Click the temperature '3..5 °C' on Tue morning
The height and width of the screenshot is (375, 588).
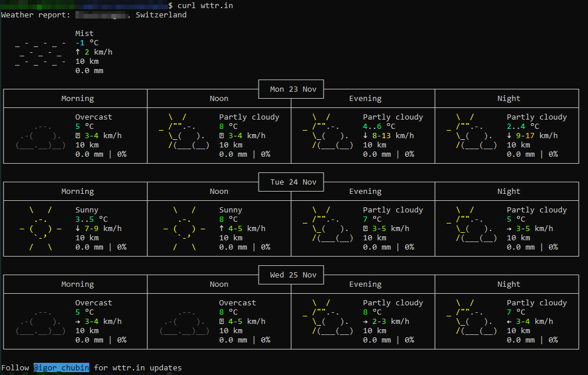pos(92,219)
